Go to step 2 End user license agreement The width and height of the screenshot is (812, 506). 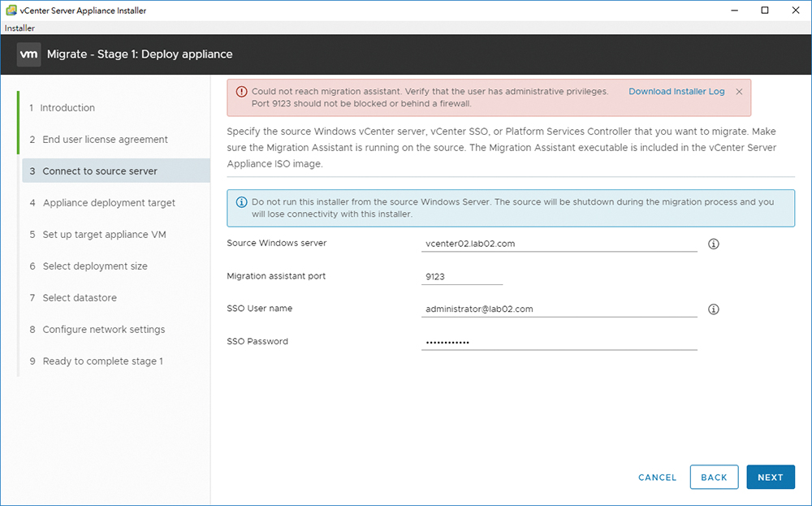click(x=98, y=140)
